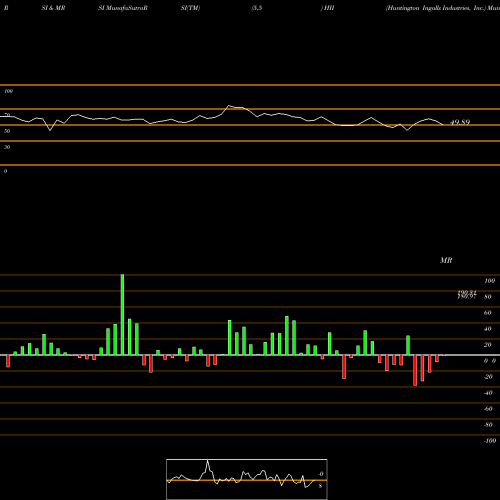Image resolution: width=500 pixels, height=500 pixels.
Task: Click the RSI axis label 100
Action: tap(9, 91)
